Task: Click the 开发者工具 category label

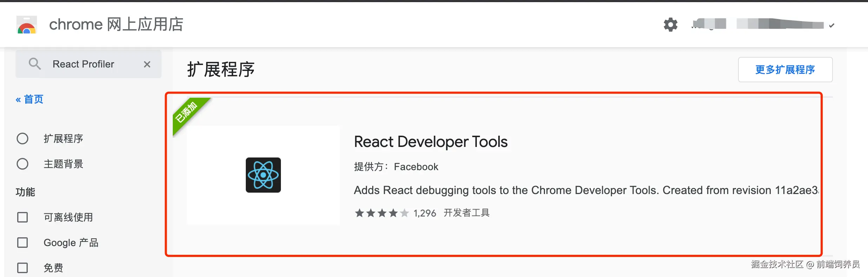Action: click(x=466, y=213)
